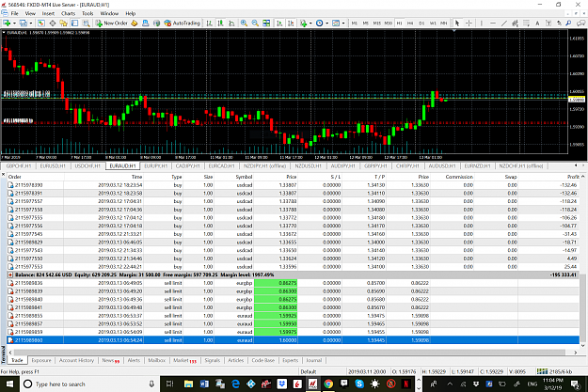Expand the New Chart dropdown arrow
Screen dimensions: 588x392
pyautogui.click(x=14, y=24)
